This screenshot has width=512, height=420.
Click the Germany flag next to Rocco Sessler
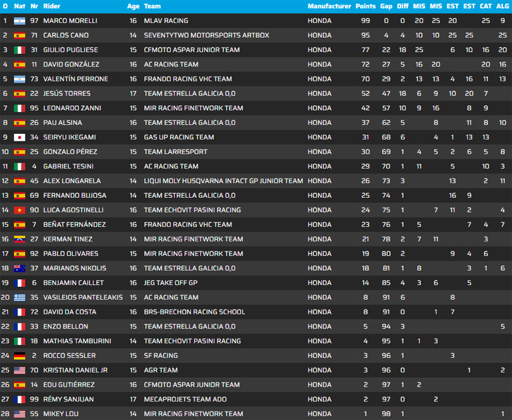tap(19, 356)
